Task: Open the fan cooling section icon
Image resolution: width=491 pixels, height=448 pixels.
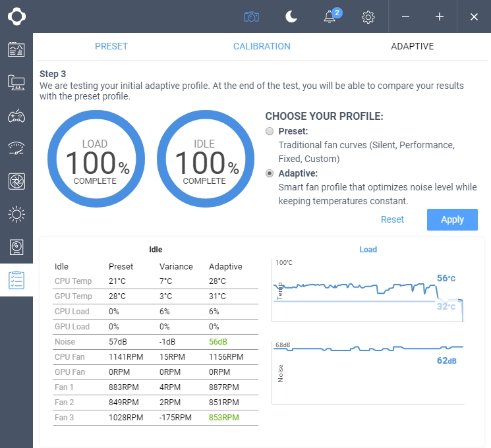Action: coord(16,181)
